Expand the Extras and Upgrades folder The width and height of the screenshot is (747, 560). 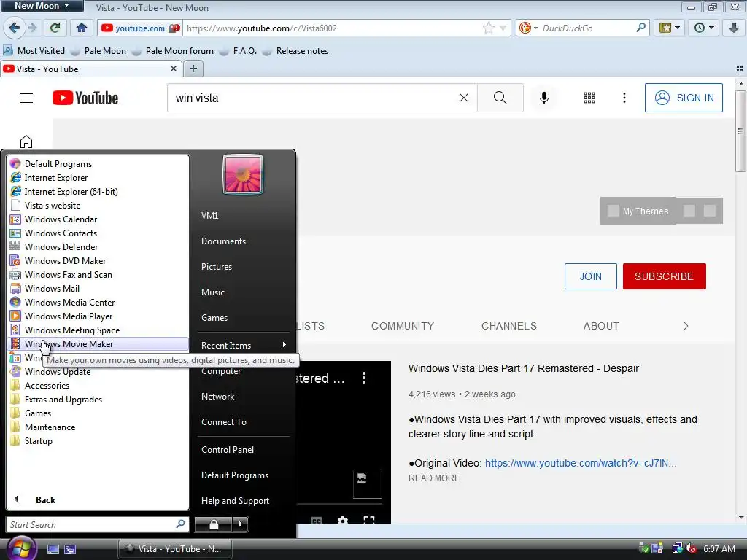tap(98, 400)
